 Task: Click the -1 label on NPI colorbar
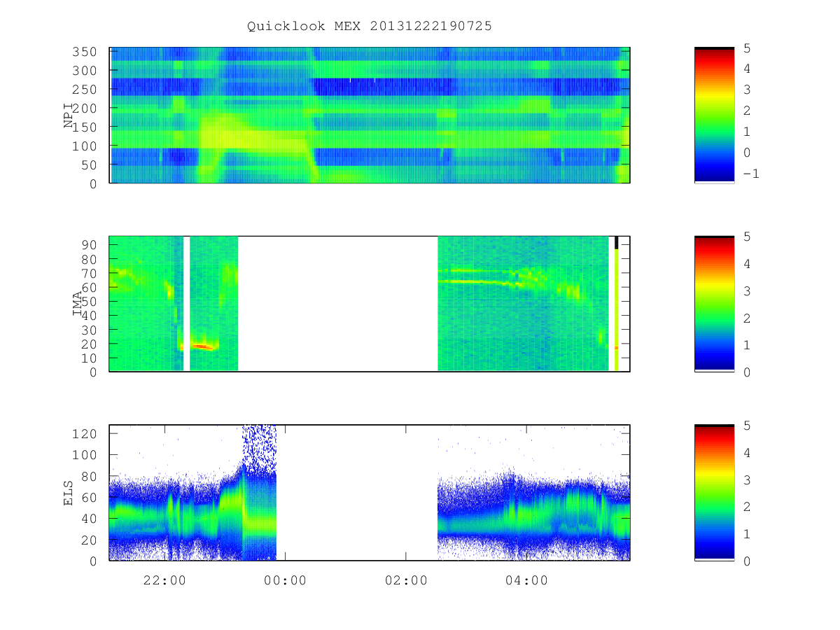coord(750,174)
